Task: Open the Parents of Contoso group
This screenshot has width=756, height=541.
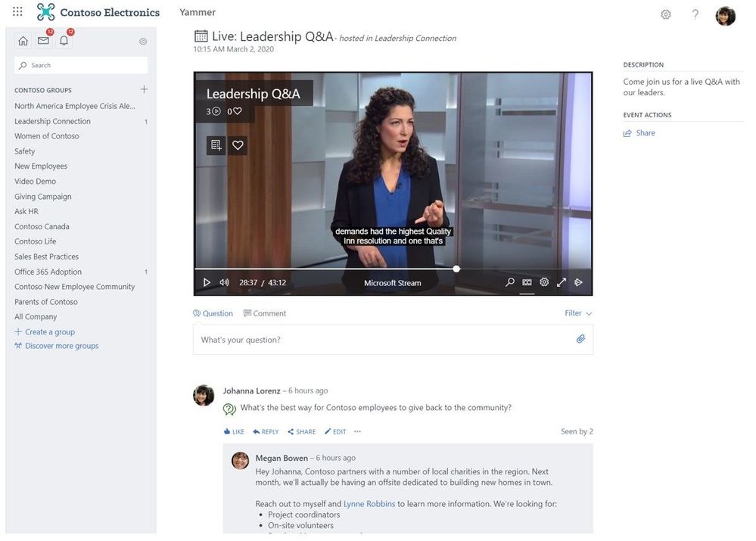Action: [x=46, y=302]
